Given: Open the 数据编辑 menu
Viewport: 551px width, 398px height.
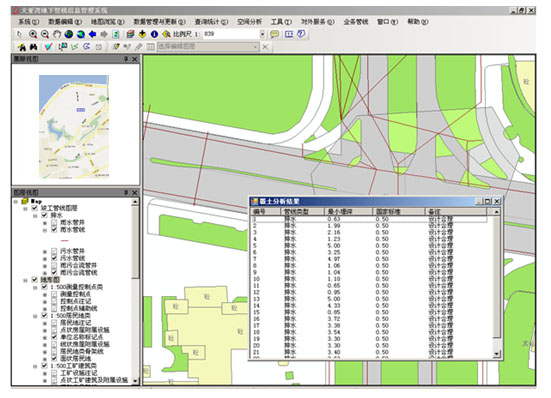Looking at the screenshot, I should point(65,22).
